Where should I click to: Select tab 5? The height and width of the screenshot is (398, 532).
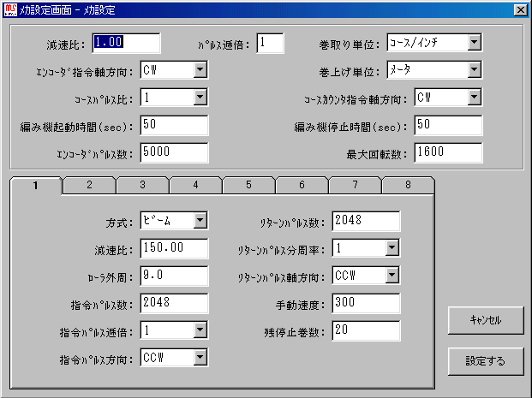(248, 185)
